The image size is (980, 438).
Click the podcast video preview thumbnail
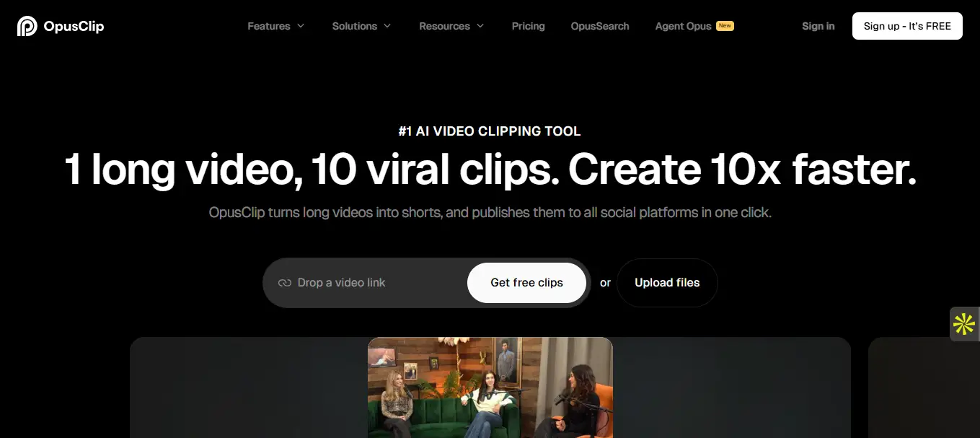490,387
